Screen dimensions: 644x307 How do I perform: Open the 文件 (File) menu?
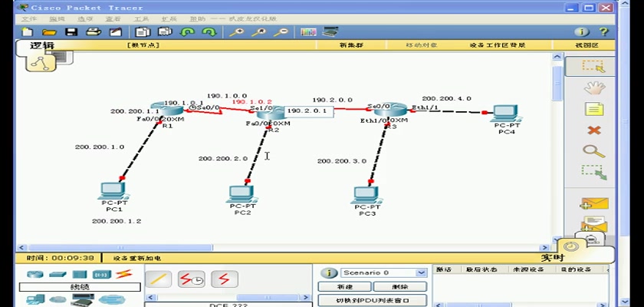click(x=29, y=18)
